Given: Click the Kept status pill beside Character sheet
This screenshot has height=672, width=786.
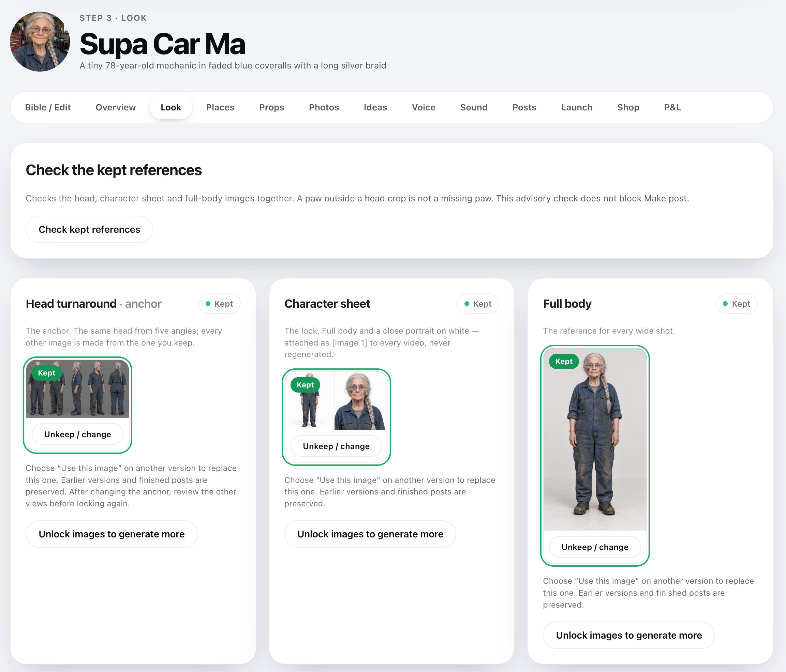Looking at the screenshot, I should click(478, 304).
